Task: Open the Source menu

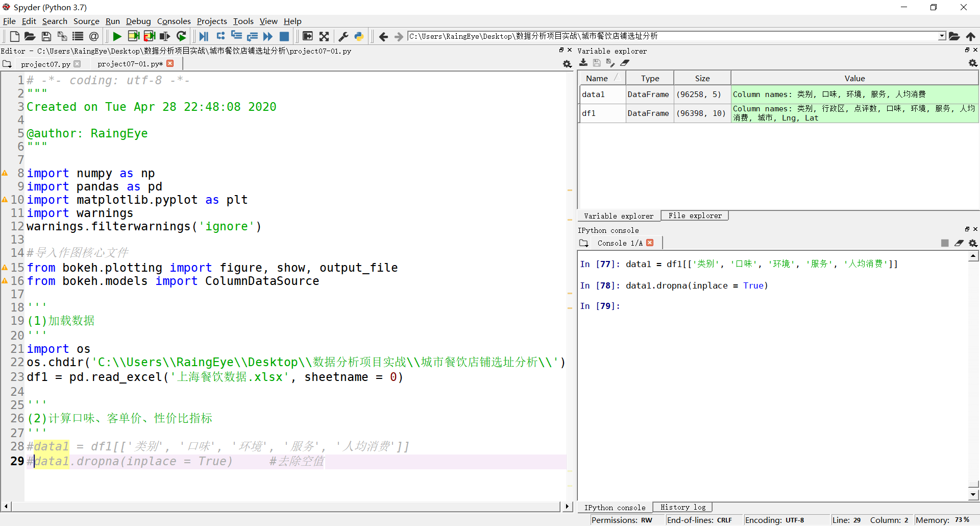Action: (86, 21)
